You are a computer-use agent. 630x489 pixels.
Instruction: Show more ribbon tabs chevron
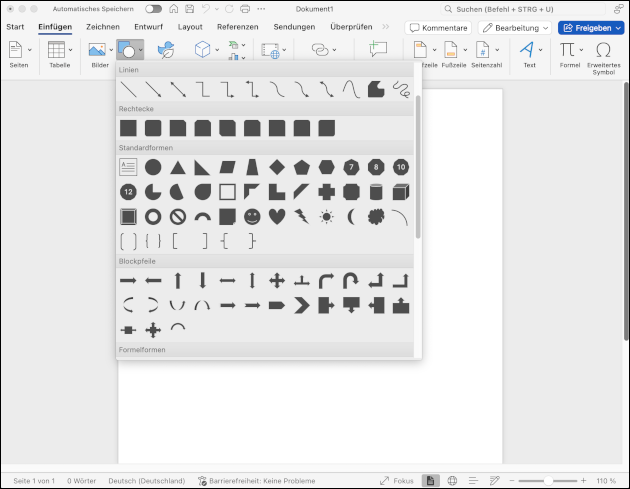(x=386, y=27)
